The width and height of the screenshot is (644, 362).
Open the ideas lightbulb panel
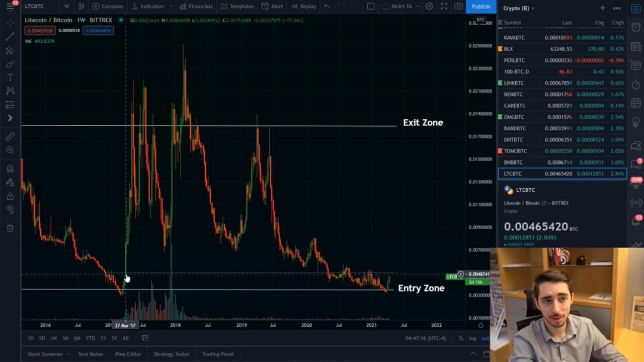click(x=635, y=122)
